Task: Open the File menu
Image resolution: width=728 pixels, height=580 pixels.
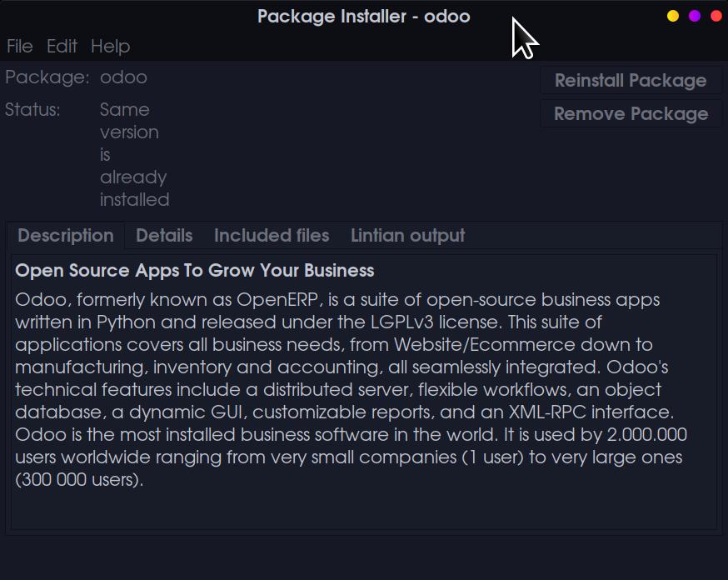Action: (x=19, y=46)
